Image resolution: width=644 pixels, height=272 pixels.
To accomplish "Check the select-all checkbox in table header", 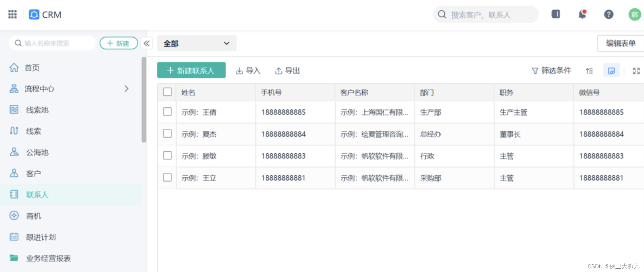I will pyautogui.click(x=167, y=92).
